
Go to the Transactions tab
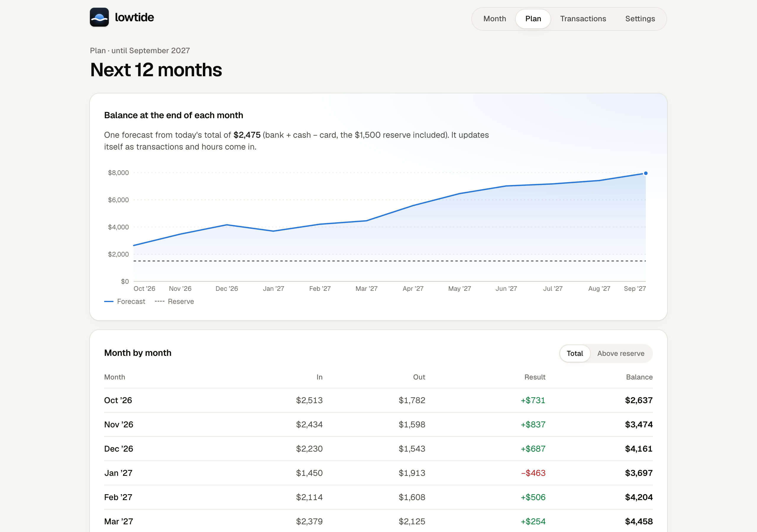(583, 19)
